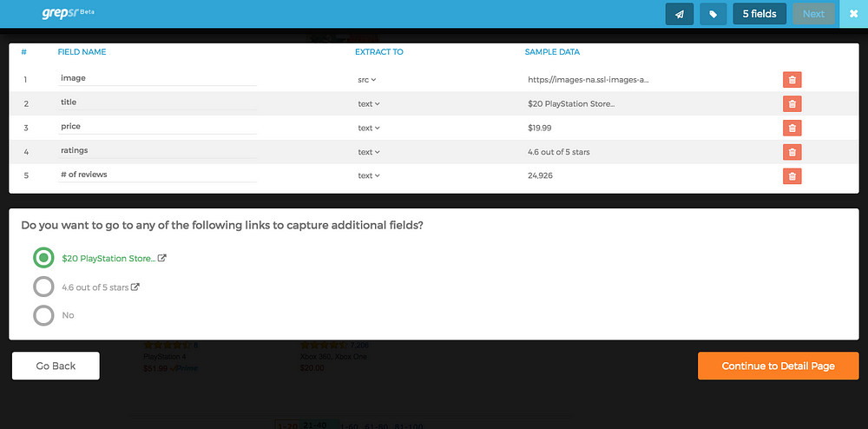Click the paper plane send icon

pos(680,14)
